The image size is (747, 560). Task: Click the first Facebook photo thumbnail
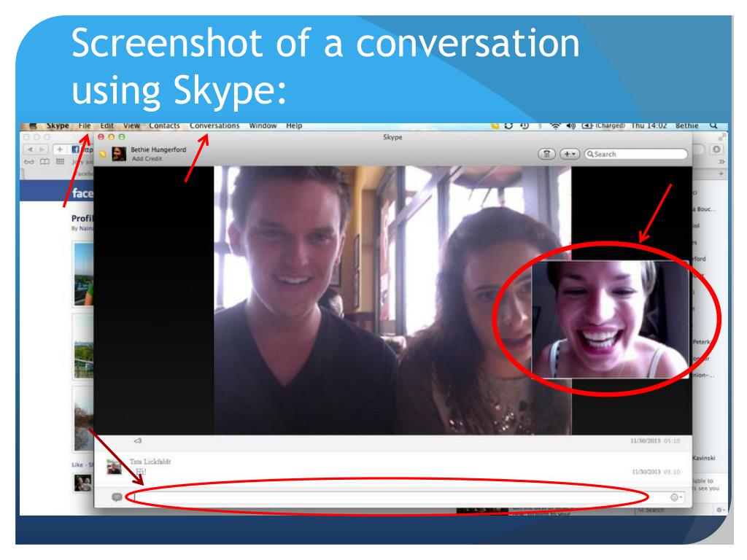[84, 273]
